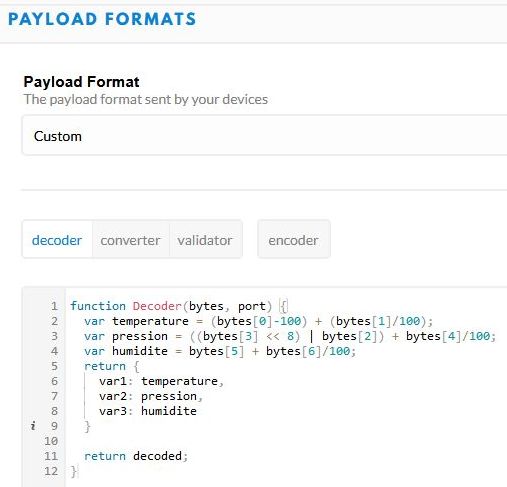Switch to the decoder tab
Viewport: 507px width, 487px height.
(x=57, y=240)
